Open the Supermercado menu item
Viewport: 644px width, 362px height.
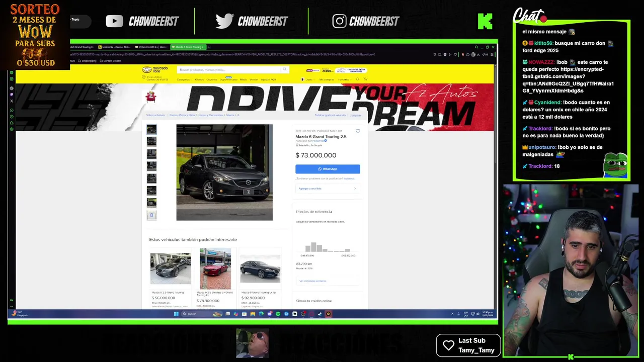coord(228,79)
